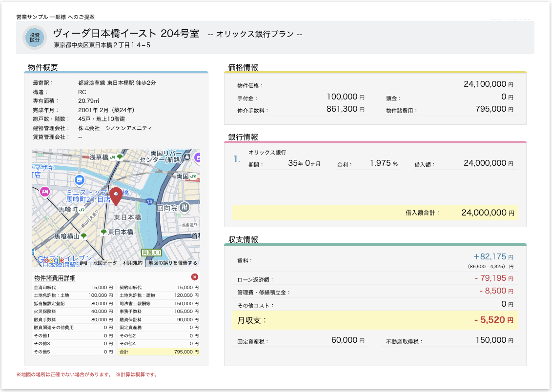Click the 金利 value 1.975 field
The image size is (552, 392).
coord(380,163)
